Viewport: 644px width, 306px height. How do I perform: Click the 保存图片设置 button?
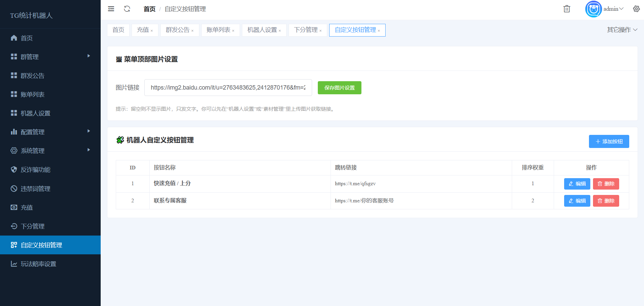pyautogui.click(x=339, y=88)
